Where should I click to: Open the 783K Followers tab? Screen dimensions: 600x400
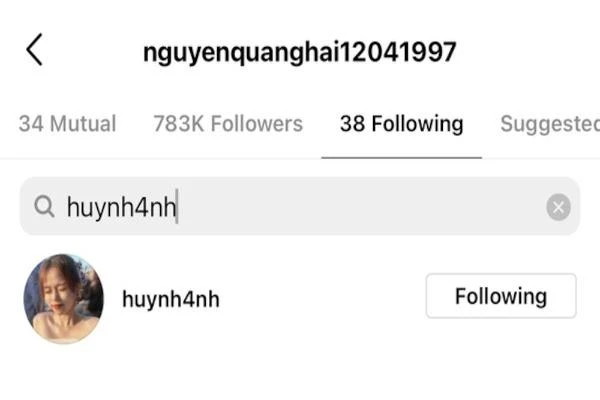click(x=228, y=124)
